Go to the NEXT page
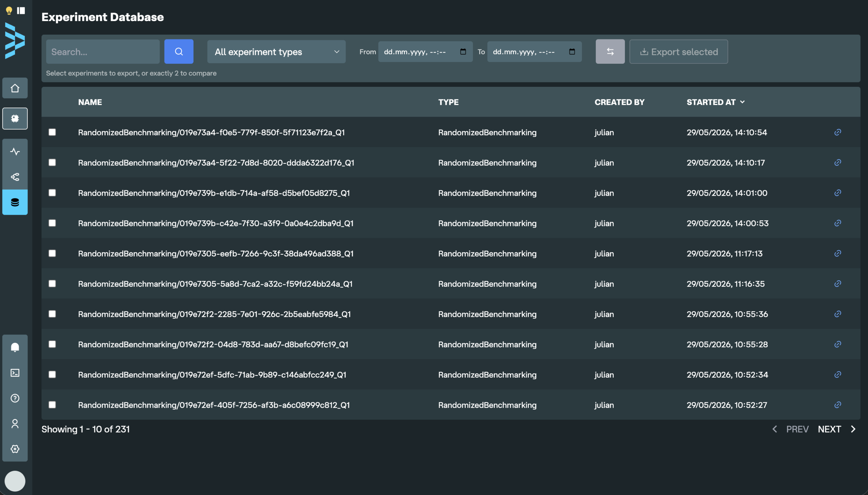This screenshot has width=868, height=495. (x=836, y=429)
